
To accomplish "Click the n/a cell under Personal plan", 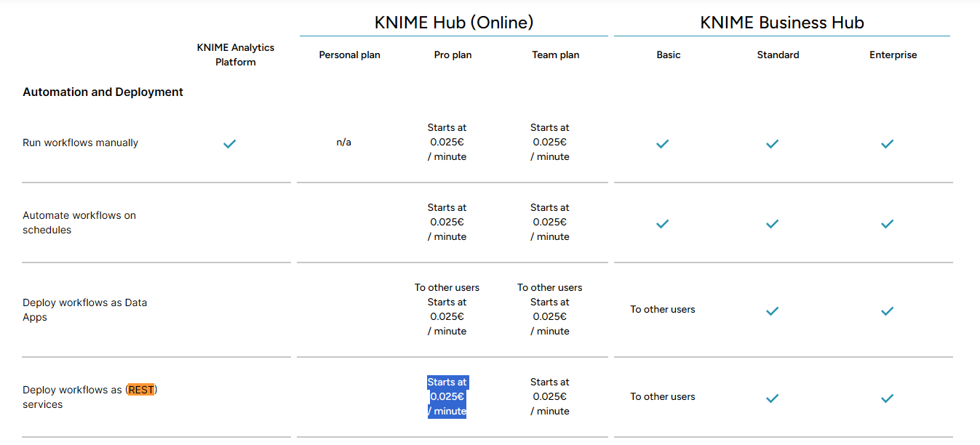I will coord(343,143).
